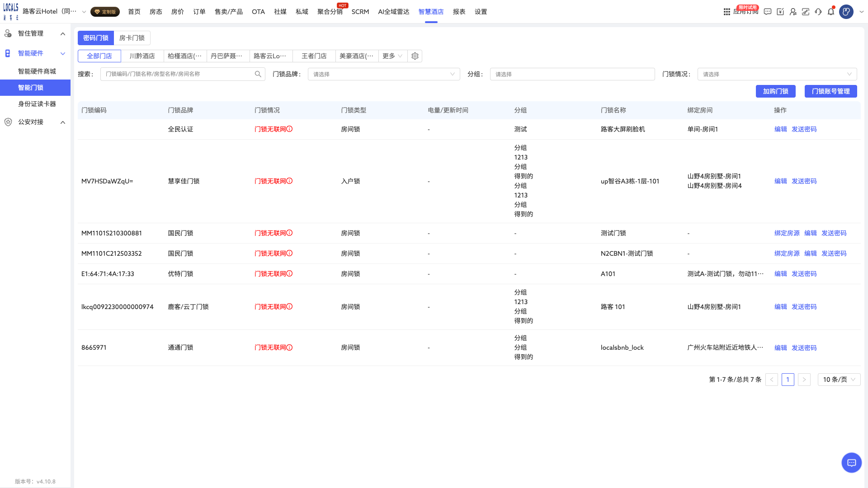This screenshot has height=488, width=868.
Task: Open the 门锁品牌 dropdown
Action: point(384,74)
